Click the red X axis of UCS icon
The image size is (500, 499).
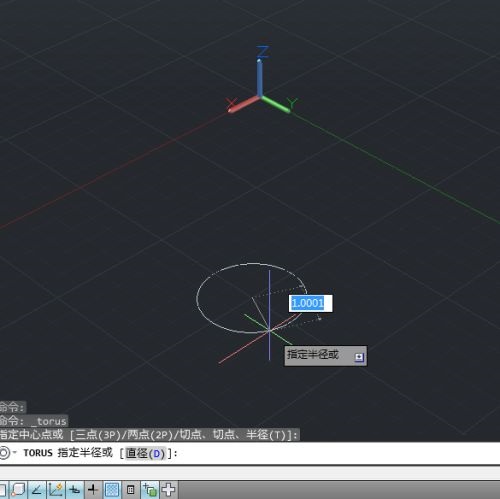pyautogui.click(x=244, y=104)
